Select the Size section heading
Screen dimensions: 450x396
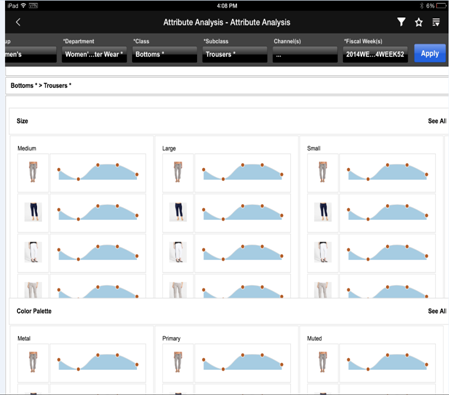tap(22, 121)
